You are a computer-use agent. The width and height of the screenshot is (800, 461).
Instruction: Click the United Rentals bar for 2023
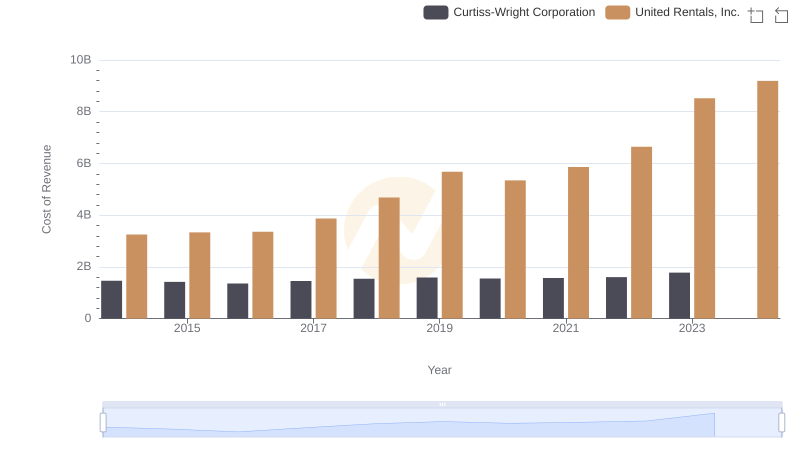point(705,209)
